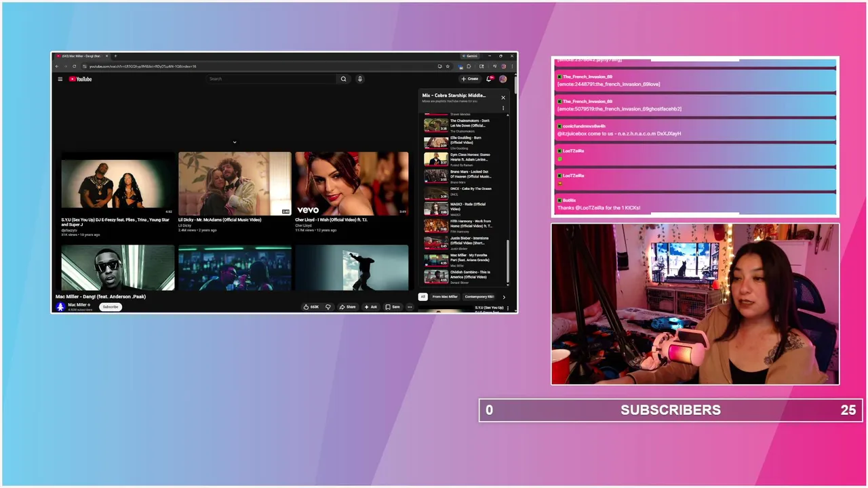The width and height of the screenshot is (868, 488).
Task: Activate voice search microphone icon
Action: pos(359,79)
